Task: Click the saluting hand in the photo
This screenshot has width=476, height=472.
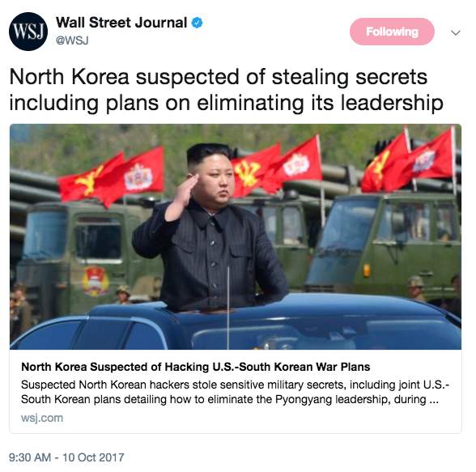Action: [182, 196]
